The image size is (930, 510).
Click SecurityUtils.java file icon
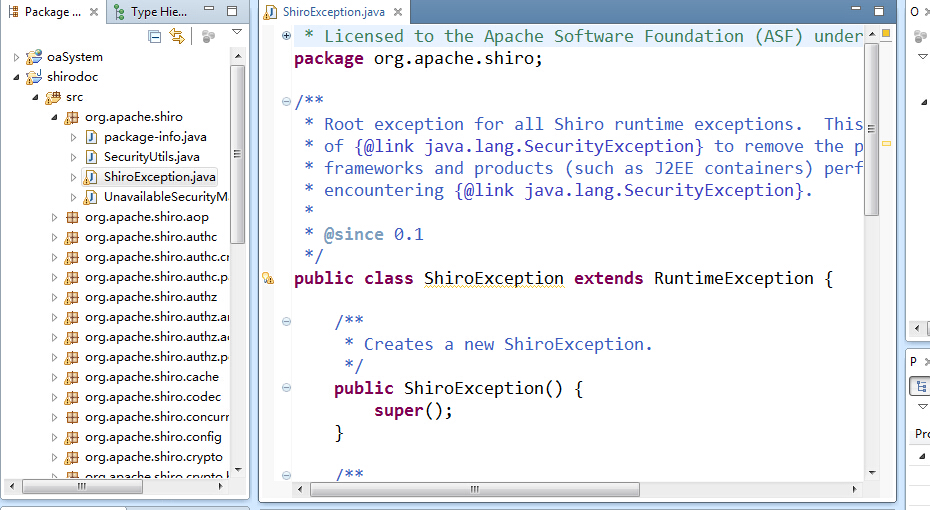[91, 157]
